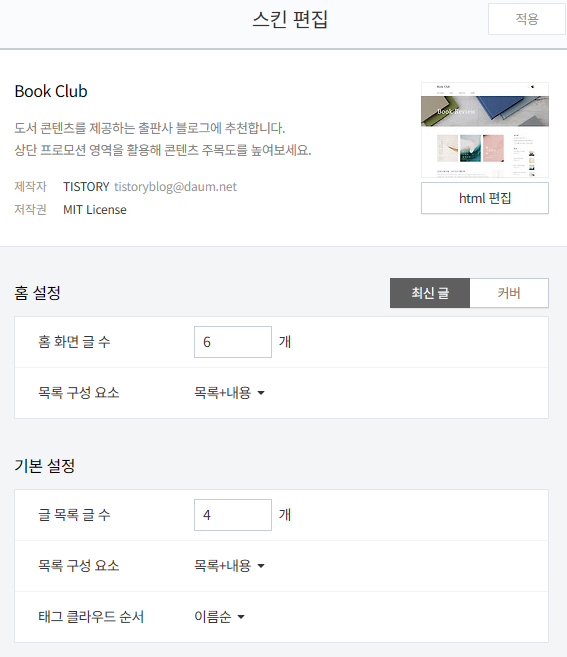This screenshot has height=657, width=567.
Task: Focus the 홈 화면 글 수 input field
Action: (233, 342)
